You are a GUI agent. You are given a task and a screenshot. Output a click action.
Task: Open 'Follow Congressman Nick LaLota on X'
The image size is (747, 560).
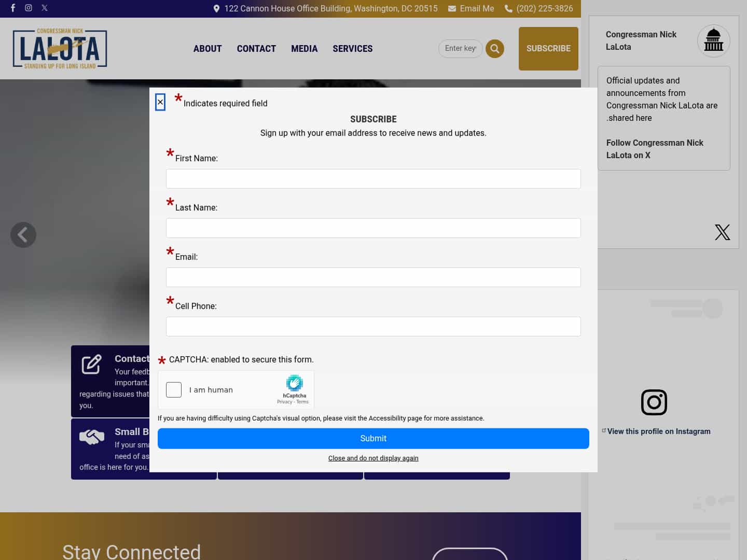[655, 149]
